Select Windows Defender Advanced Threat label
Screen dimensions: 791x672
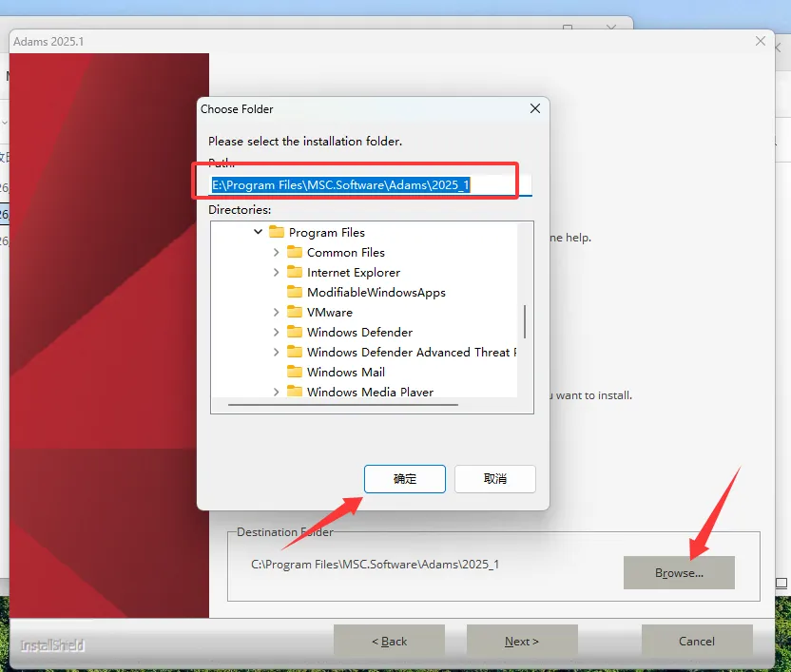tap(412, 352)
